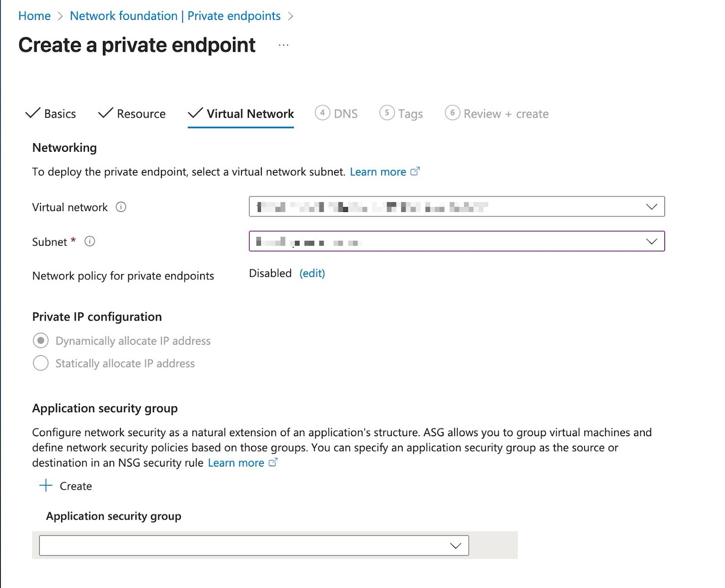Click the checkmark icon beside Basics
725x588 pixels.
pos(33,113)
